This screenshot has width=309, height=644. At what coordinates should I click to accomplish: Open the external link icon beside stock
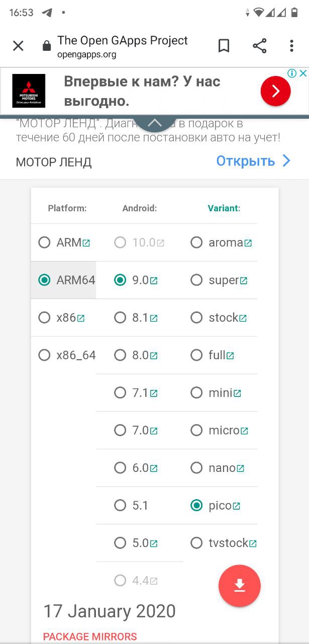243,318
